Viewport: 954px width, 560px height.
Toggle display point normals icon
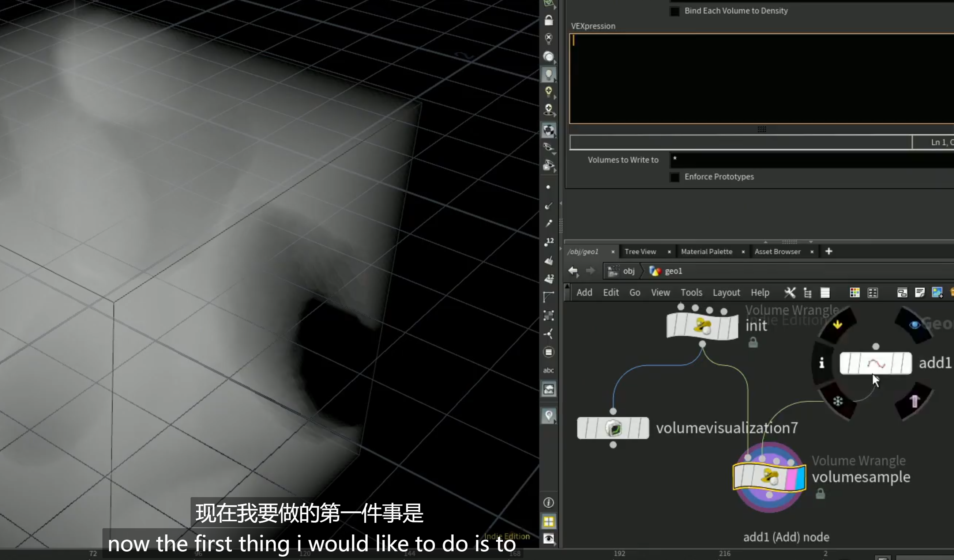click(548, 206)
